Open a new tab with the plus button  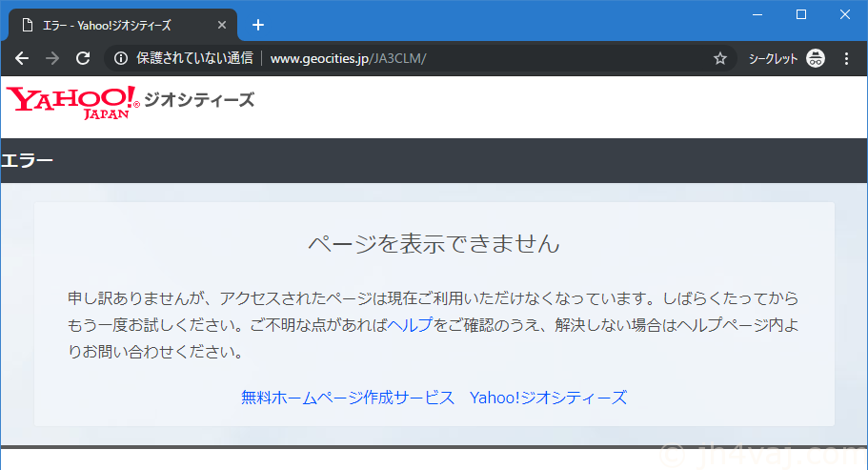pos(258,25)
